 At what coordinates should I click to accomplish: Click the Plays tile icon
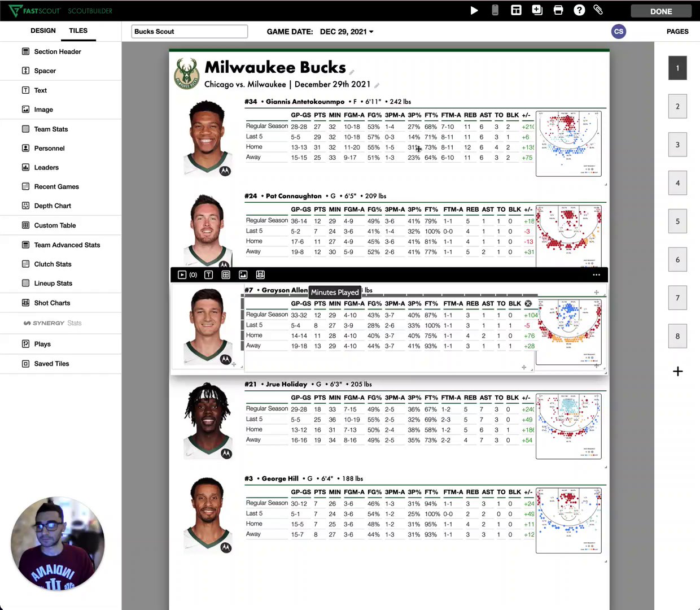25,344
